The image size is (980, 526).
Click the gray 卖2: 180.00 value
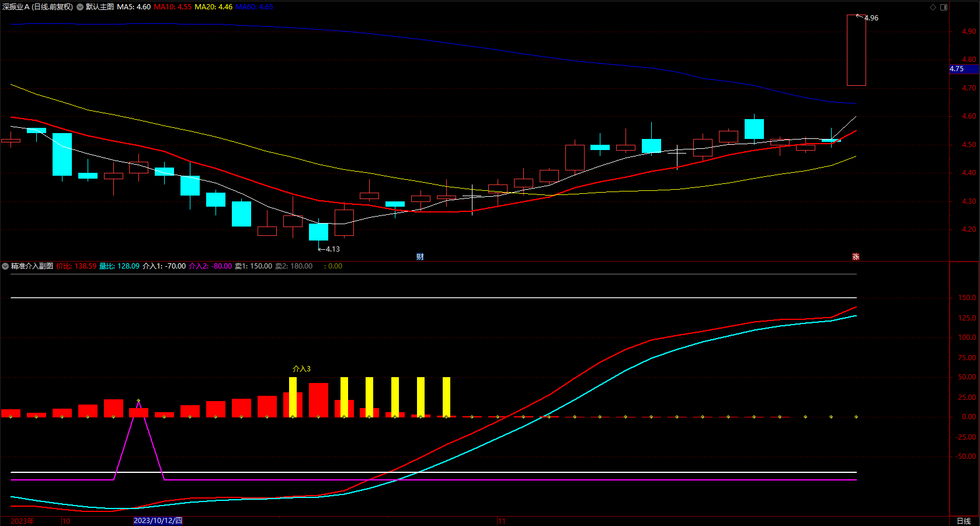coord(294,266)
